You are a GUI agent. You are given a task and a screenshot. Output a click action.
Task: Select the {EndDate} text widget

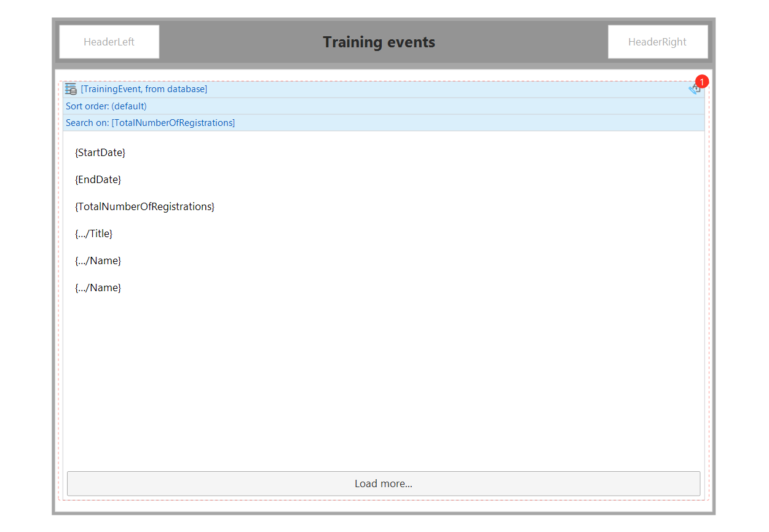click(x=98, y=179)
